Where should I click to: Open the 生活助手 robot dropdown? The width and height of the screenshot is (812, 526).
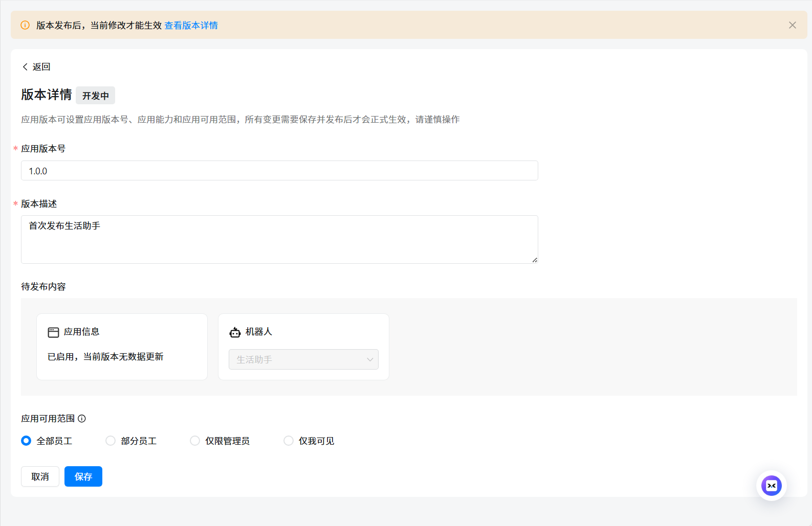[x=297, y=359]
